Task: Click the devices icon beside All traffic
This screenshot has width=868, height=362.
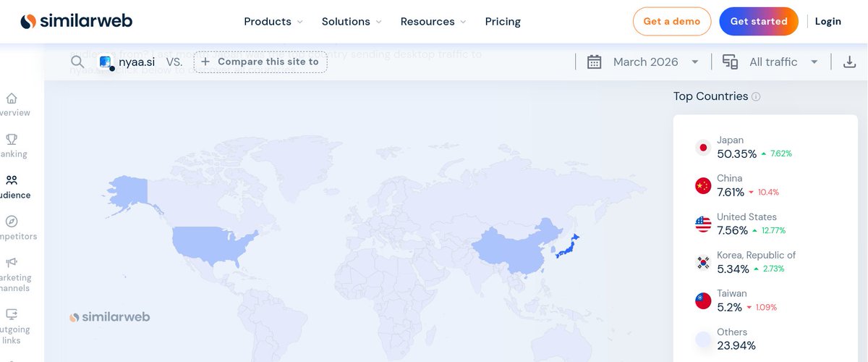Action: click(x=731, y=62)
